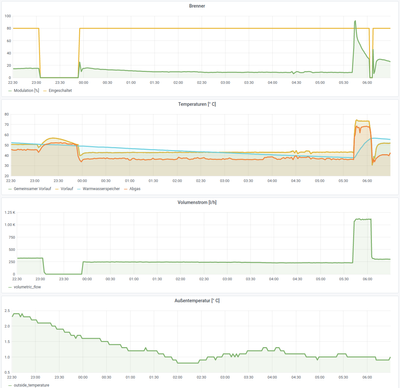The height and width of the screenshot is (388, 400).
Task: Isolate the Vorlauf series via its legend label
Action: (x=67, y=189)
